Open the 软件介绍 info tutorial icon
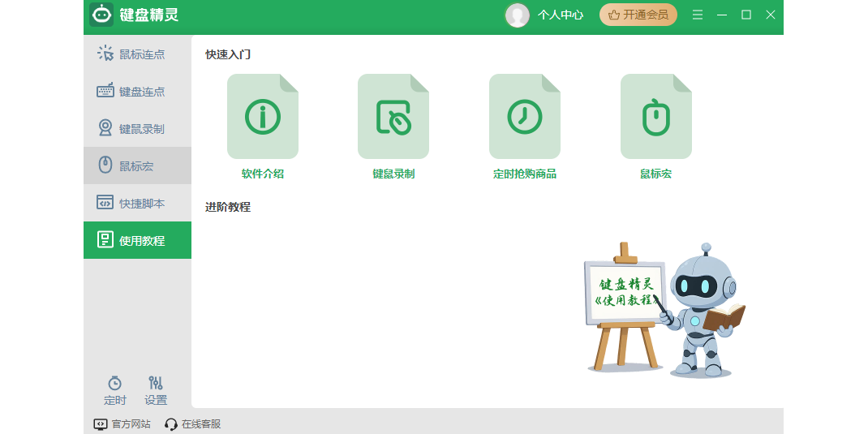Screen dimensions: 868x434 262,117
